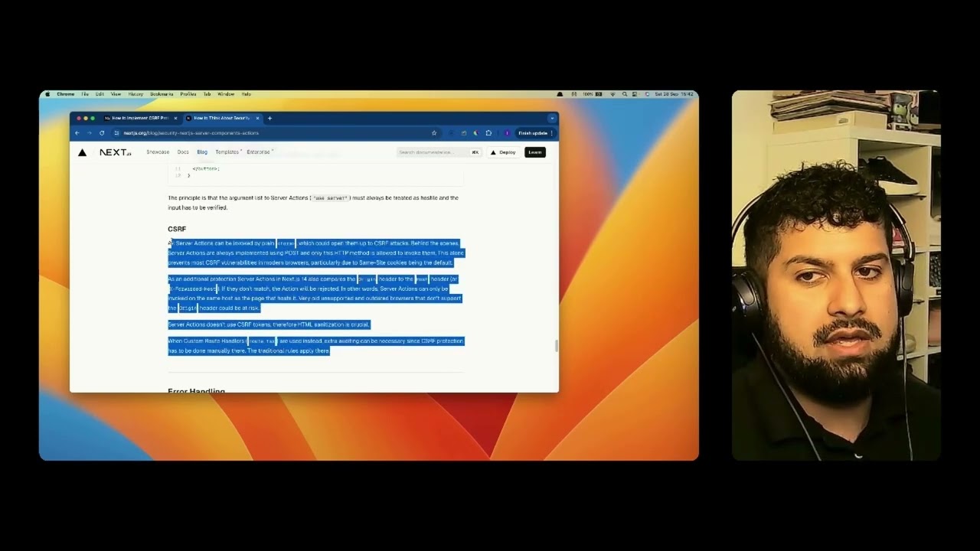Open the Bookmarks menu
Screen dimensions: 980x551
pos(162,94)
